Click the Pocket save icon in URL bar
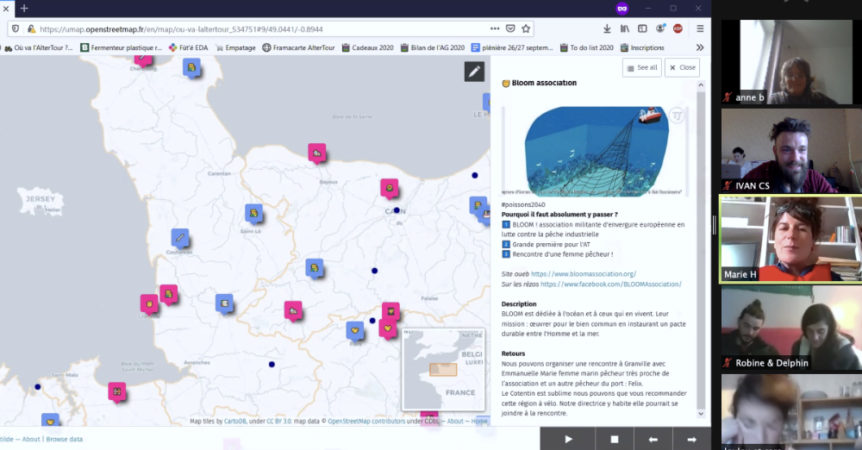Screen dimensions: 862x450 click(510, 29)
